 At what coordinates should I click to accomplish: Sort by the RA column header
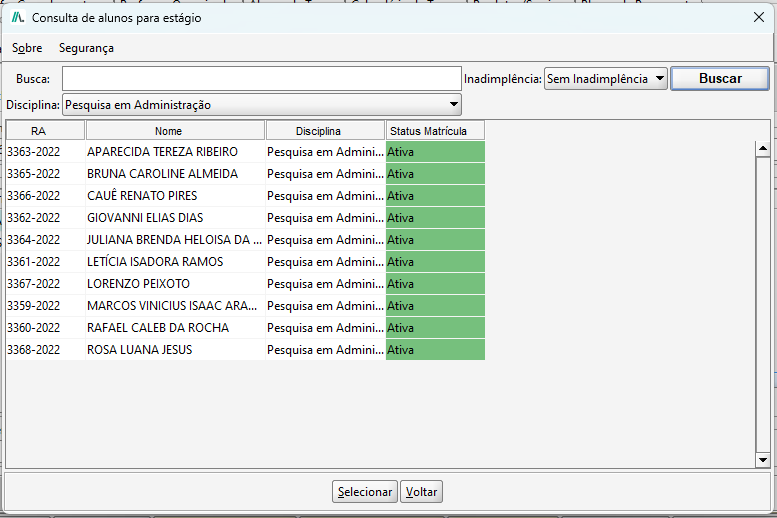(46, 131)
